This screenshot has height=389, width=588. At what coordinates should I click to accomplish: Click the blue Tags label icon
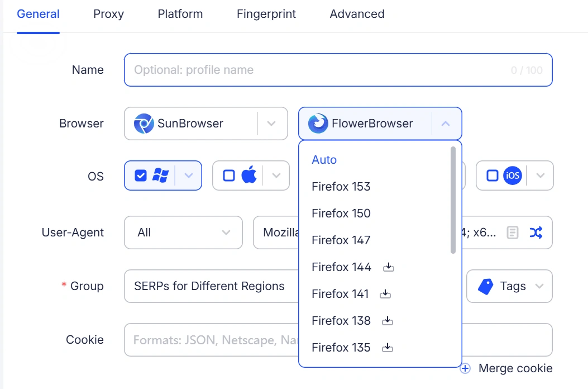486,287
